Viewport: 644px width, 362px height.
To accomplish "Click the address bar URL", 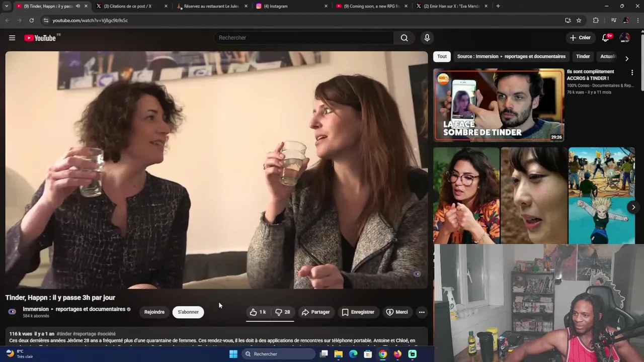I will 90,20.
